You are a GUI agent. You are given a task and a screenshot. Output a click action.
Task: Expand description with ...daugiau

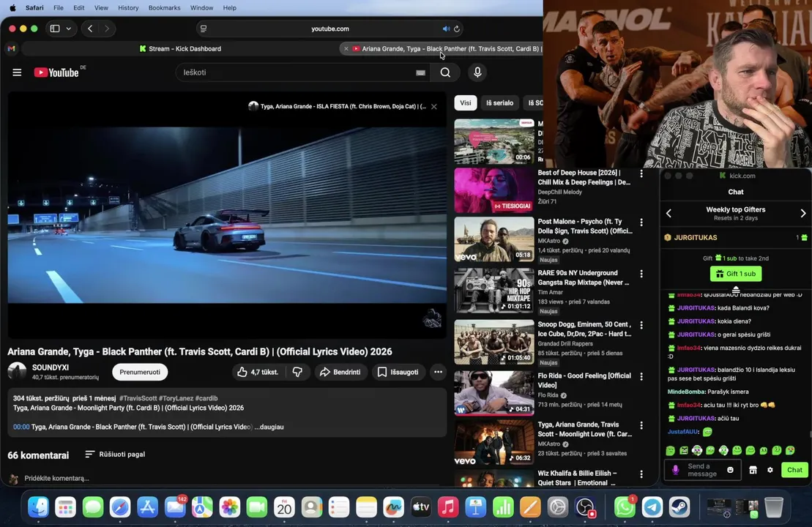point(269,427)
